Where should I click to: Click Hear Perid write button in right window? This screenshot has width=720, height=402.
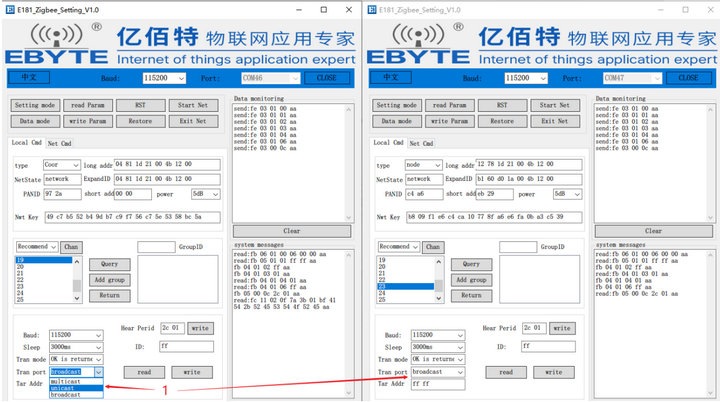coord(562,328)
